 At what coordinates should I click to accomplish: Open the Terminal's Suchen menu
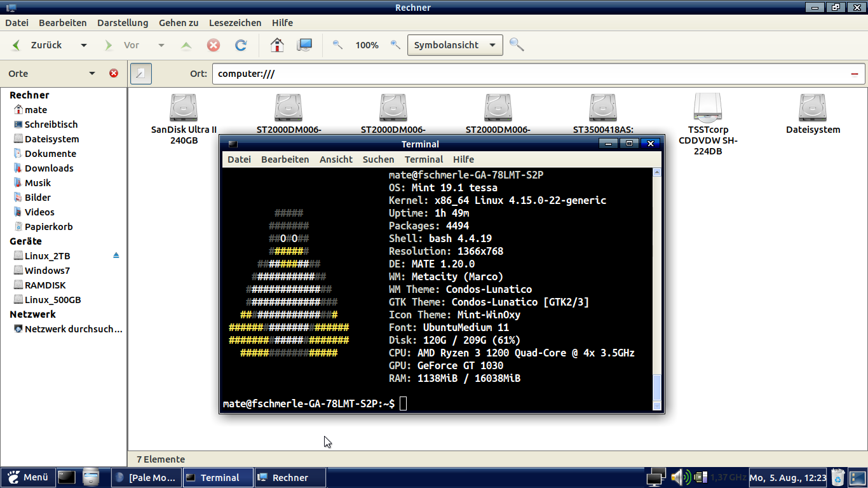tap(378, 159)
